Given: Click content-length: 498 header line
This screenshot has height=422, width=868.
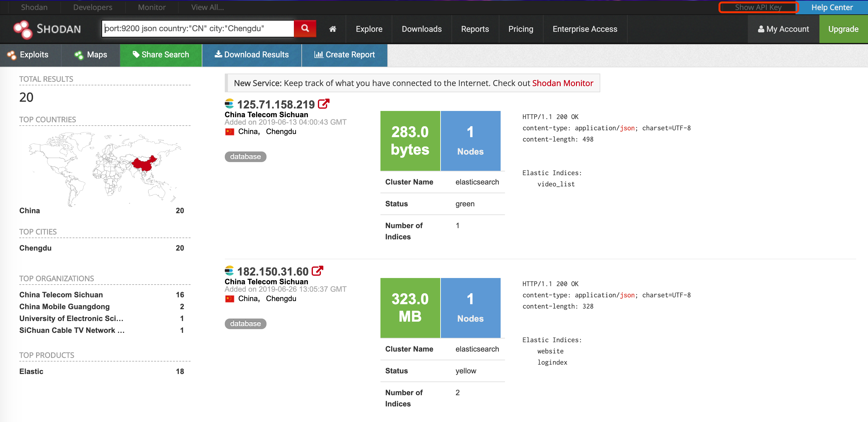Looking at the screenshot, I should 558,139.
